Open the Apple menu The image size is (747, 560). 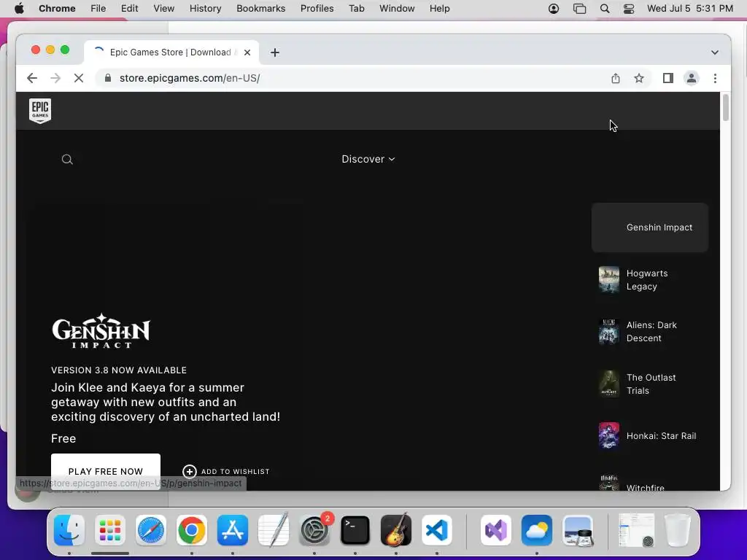(x=19, y=9)
